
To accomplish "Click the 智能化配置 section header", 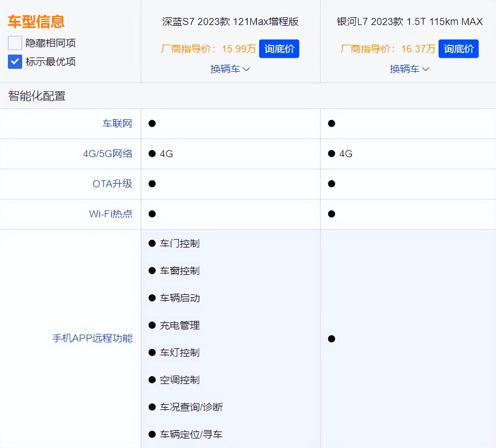I will 36,96.
